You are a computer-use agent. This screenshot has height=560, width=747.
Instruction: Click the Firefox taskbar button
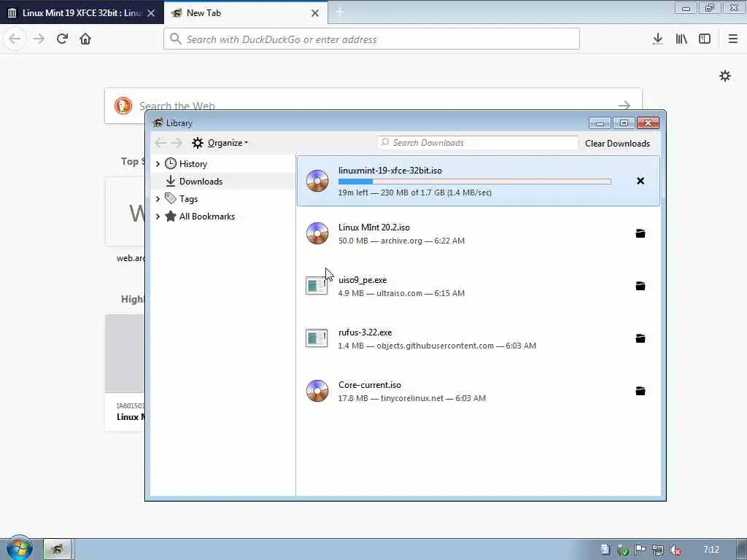pyautogui.click(x=58, y=549)
